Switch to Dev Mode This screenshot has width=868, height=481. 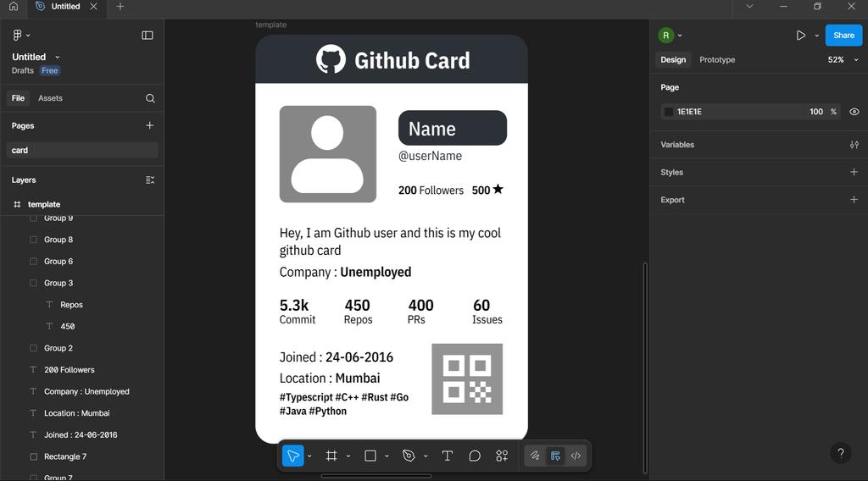pos(576,456)
